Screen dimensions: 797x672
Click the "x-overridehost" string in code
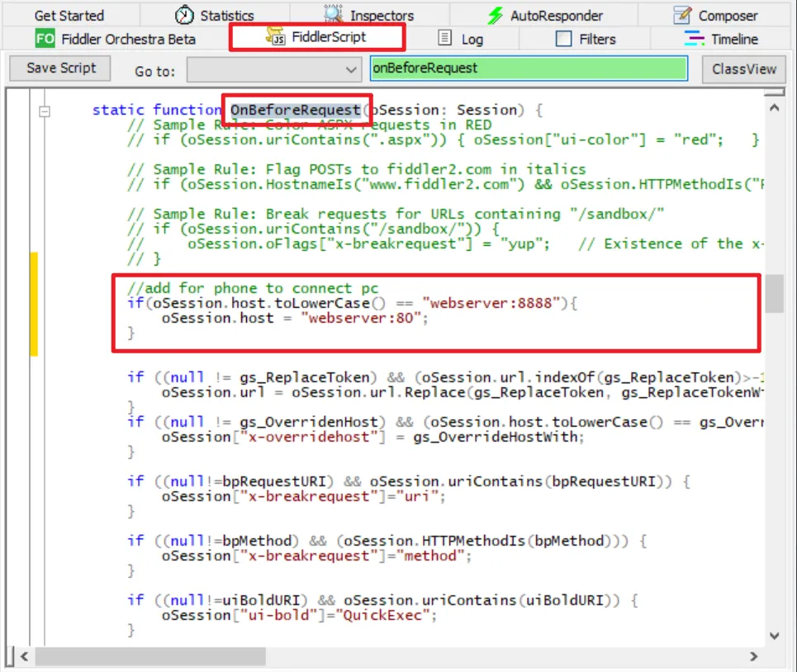308,437
